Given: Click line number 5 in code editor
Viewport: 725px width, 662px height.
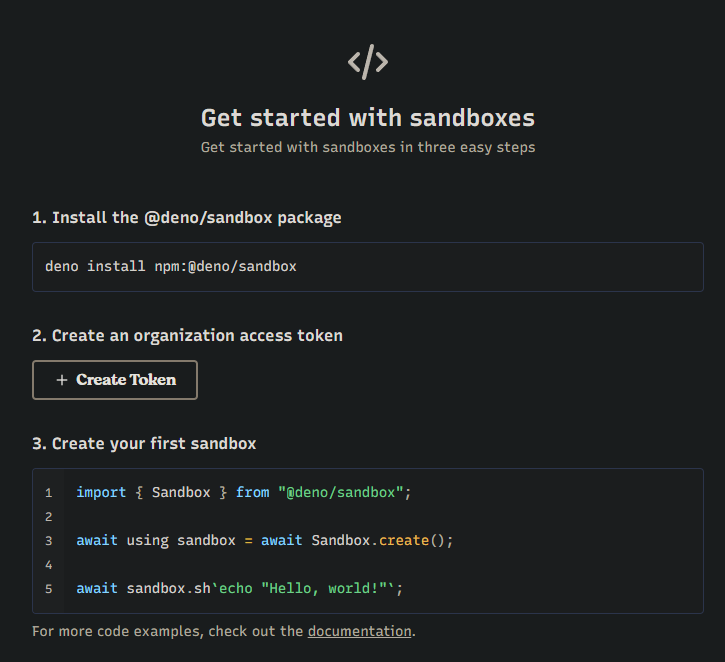Looking at the screenshot, I should click(x=48, y=589).
